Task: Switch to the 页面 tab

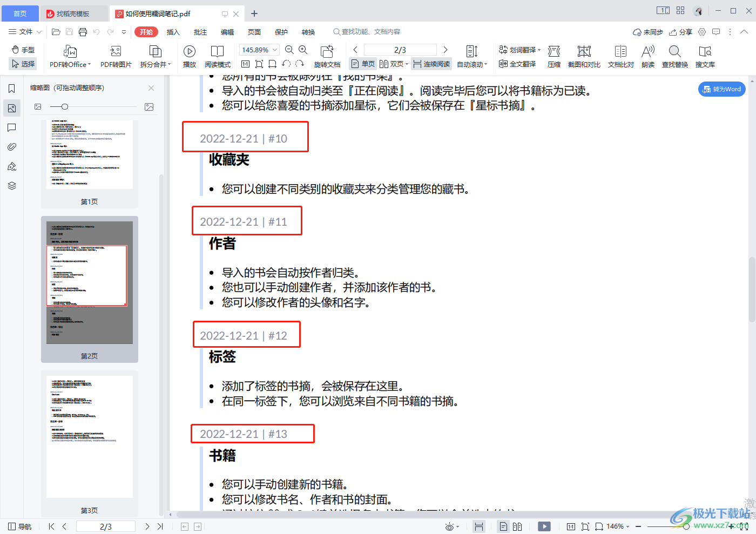Action: (x=254, y=32)
